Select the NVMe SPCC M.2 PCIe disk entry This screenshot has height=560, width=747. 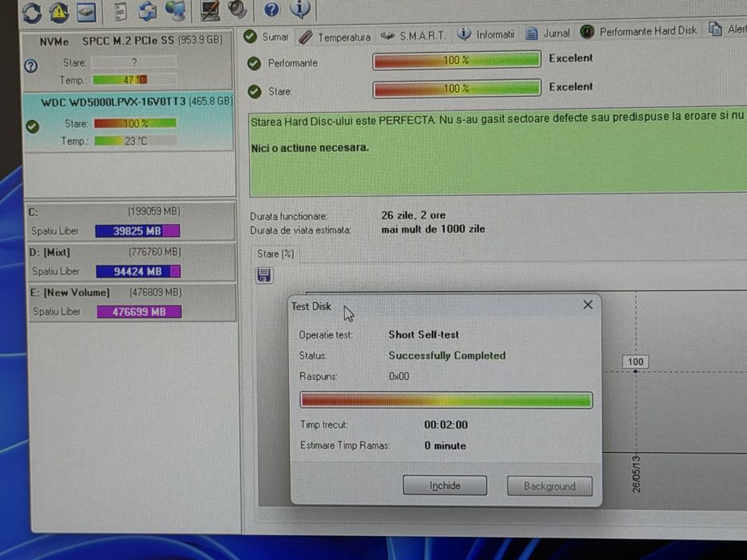coord(129,61)
